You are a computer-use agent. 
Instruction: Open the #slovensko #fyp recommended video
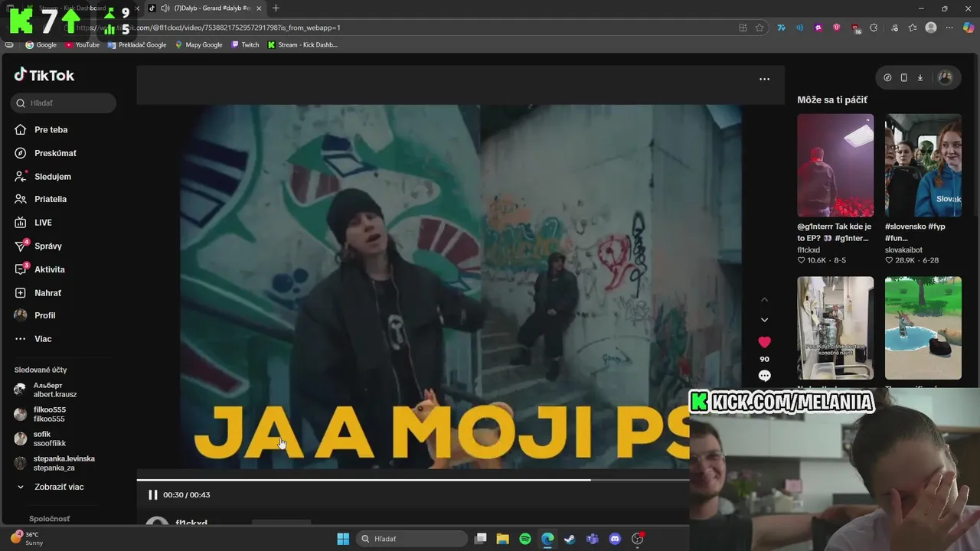[923, 165]
